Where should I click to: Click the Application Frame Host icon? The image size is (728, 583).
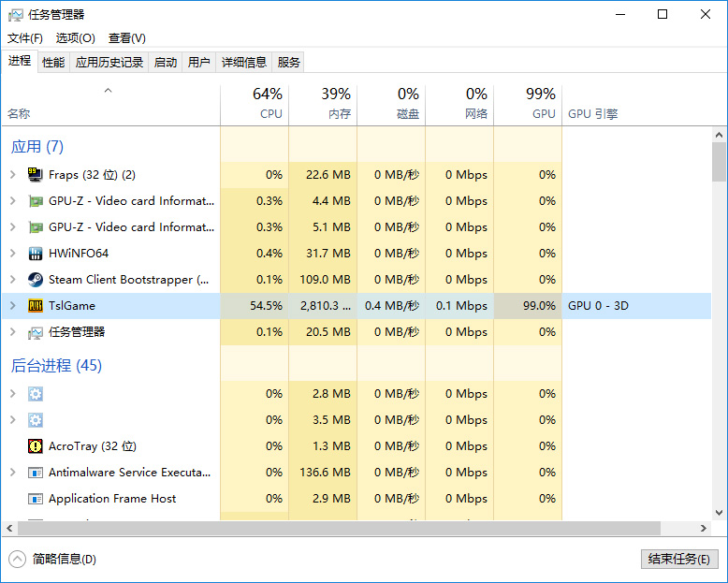(x=36, y=499)
